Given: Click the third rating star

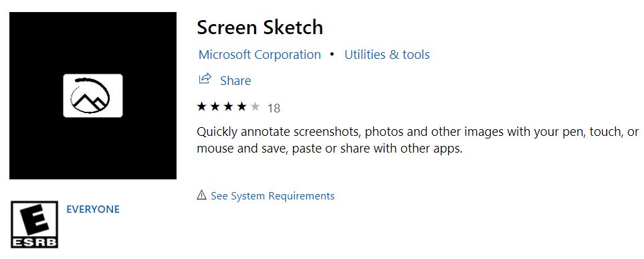Looking at the screenshot, I should point(228,107).
